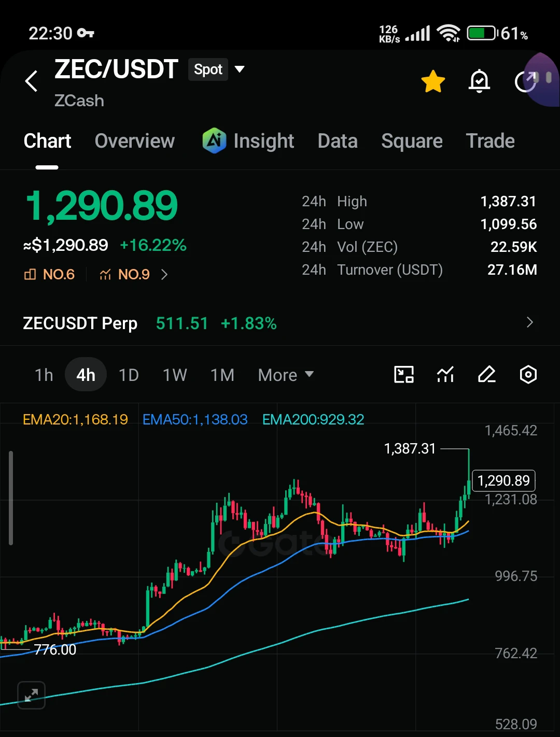Tap the EMA20:1,168.19 indicator label
The image size is (560, 737).
pos(75,419)
